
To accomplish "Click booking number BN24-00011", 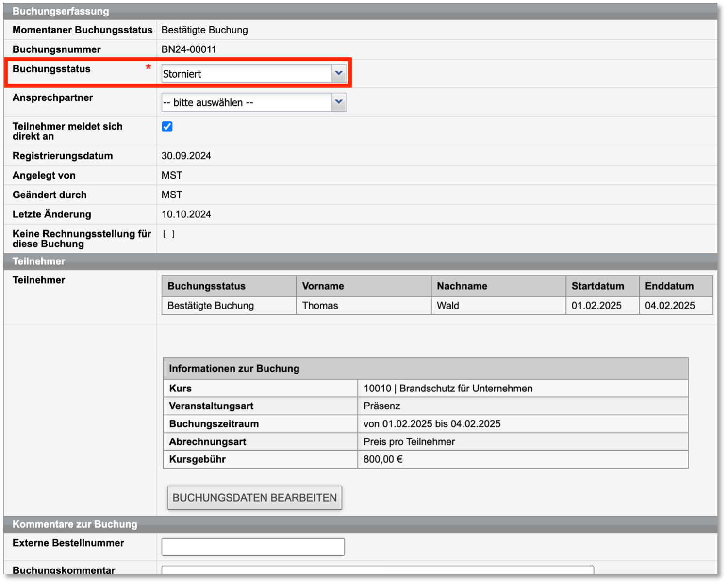I will 189,49.
